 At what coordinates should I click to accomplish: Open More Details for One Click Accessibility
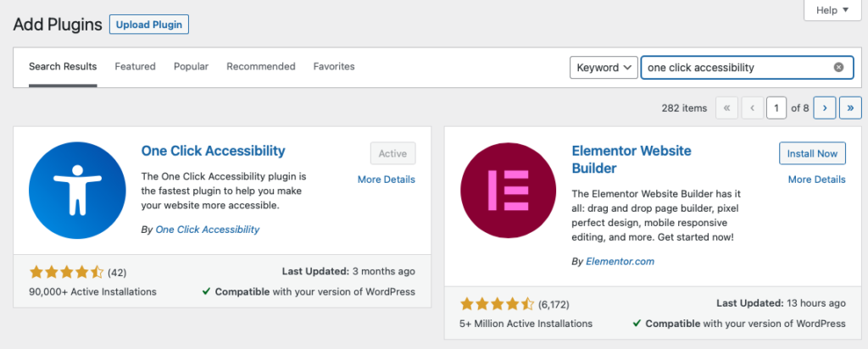(x=386, y=180)
